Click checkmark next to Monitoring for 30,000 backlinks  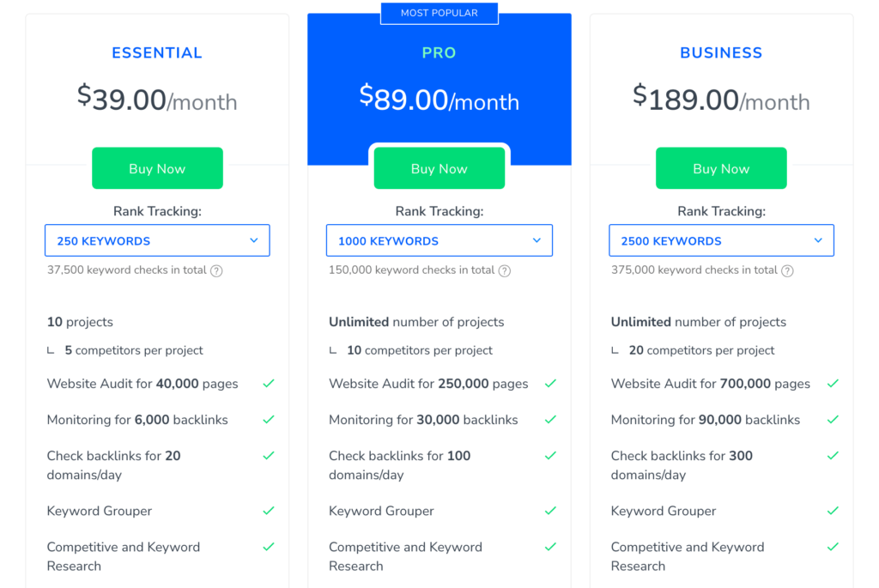tap(550, 419)
